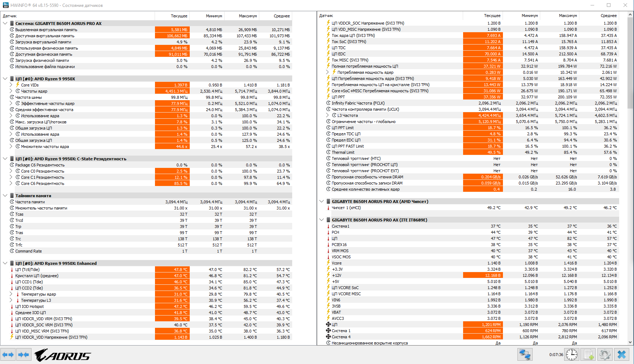
Task: Select the lightning icon beside +12V
Action: click(328, 275)
